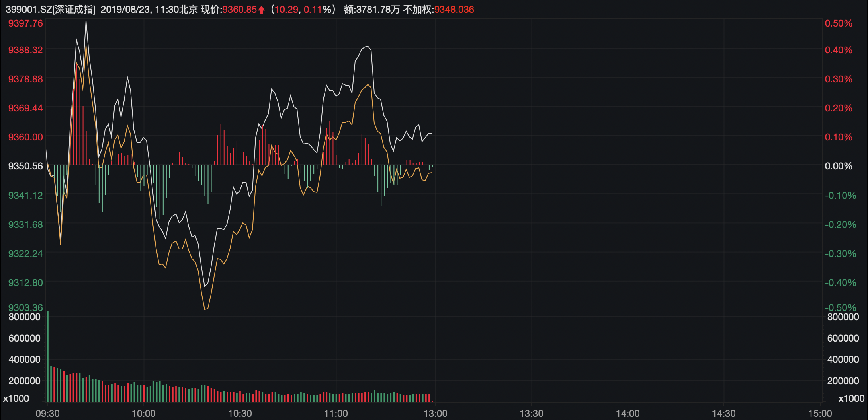Image resolution: width=868 pixels, height=420 pixels.
Task: Click the left 400000 volume axis label
Action: 24,360
